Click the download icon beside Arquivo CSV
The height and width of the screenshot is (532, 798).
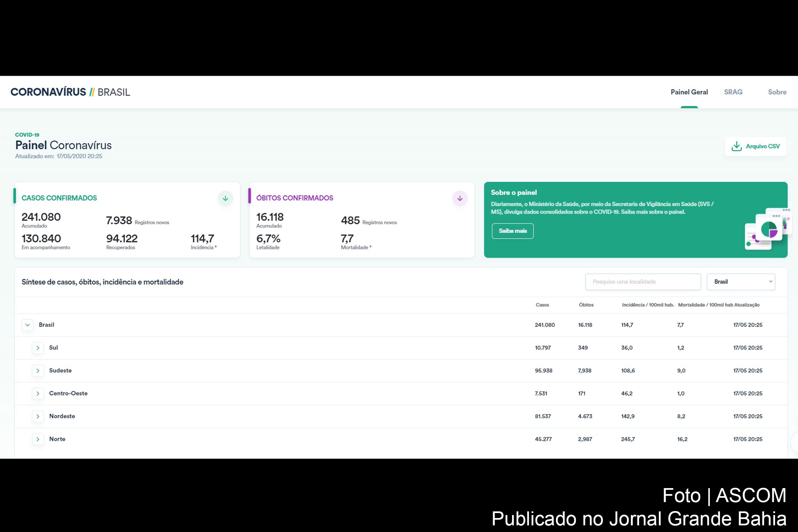tap(736, 146)
